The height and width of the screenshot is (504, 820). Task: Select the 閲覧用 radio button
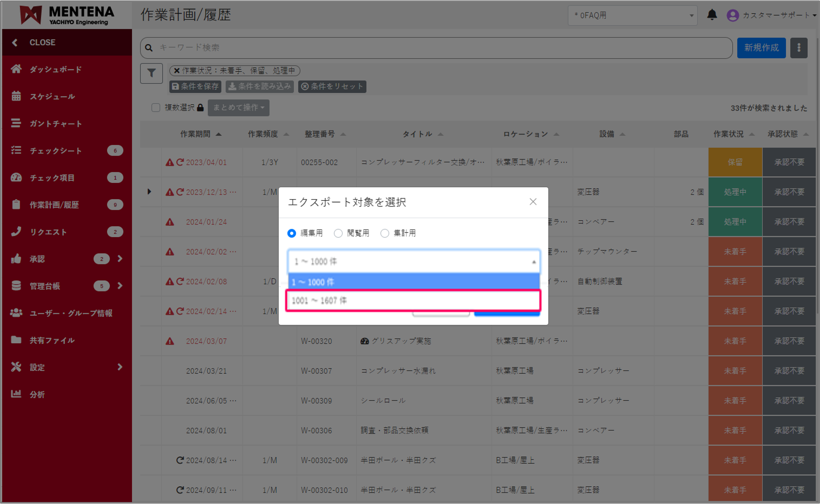point(338,233)
